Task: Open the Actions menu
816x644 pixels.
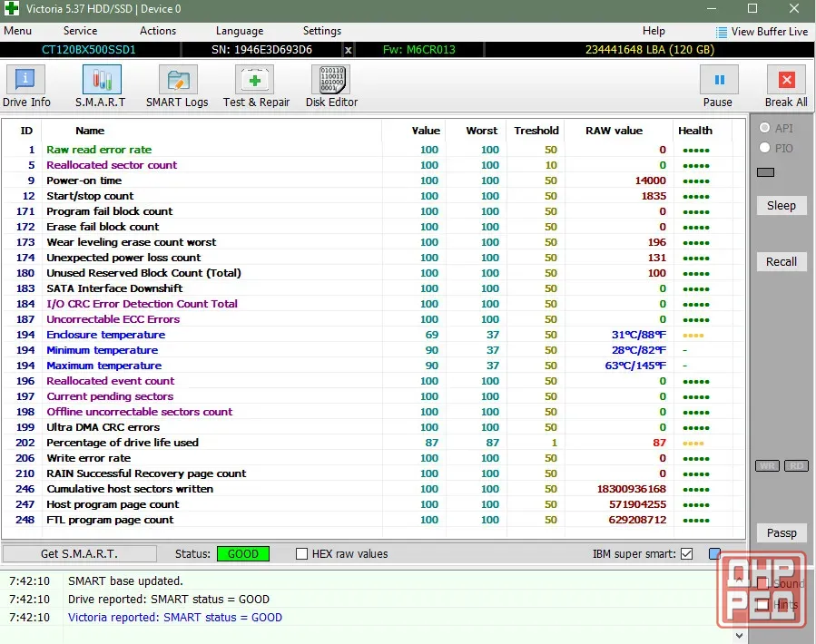Action: pyautogui.click(x=158, y=31)
